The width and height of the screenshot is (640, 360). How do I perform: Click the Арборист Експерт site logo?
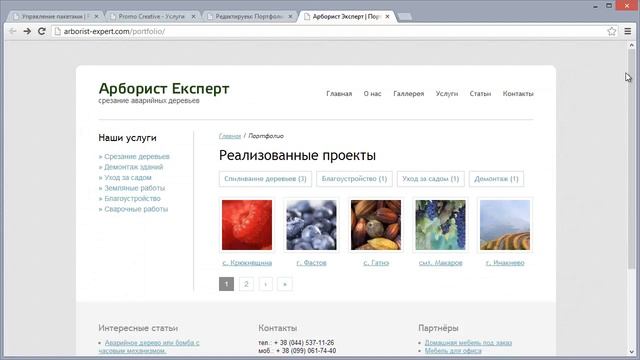click(164, 89)
